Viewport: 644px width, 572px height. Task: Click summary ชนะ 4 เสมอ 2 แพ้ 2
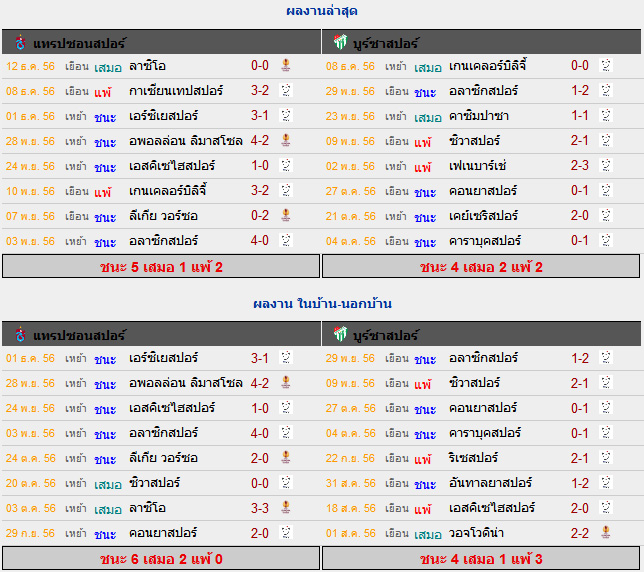[x=481, y=266]
